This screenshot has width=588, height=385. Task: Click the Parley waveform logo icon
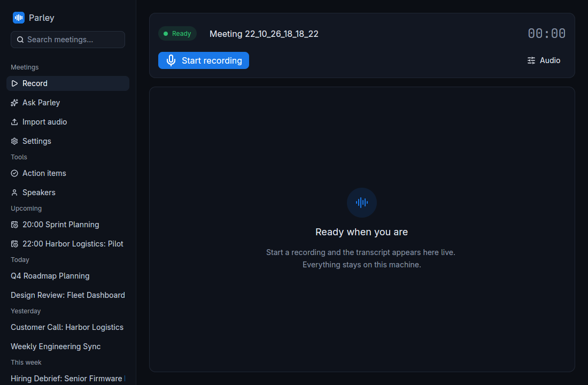(18, 18)
